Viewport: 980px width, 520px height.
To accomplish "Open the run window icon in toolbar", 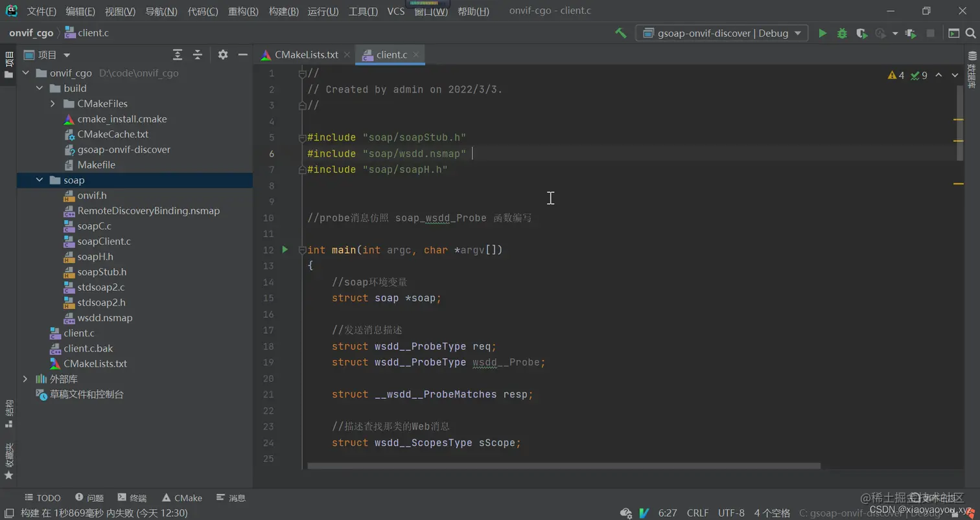I will coord(953,33).
